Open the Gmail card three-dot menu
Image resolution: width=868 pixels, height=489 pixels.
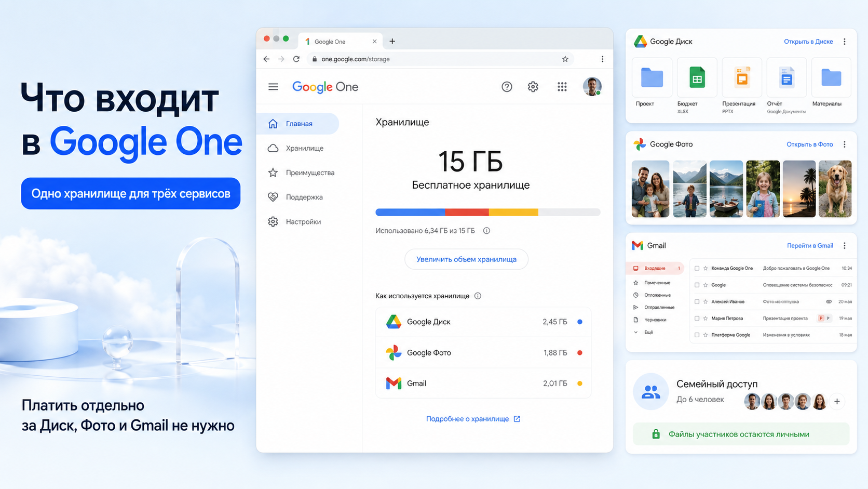coord(845,246)
